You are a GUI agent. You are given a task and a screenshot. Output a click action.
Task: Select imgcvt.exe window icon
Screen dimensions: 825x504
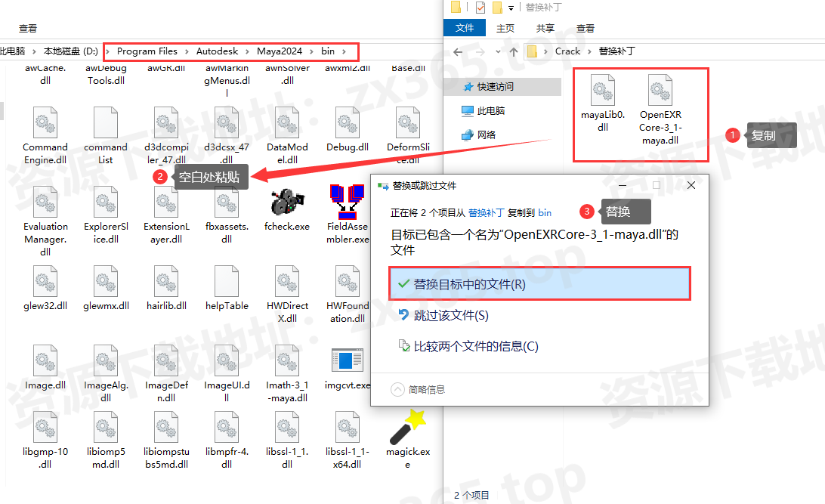point(348,360)
